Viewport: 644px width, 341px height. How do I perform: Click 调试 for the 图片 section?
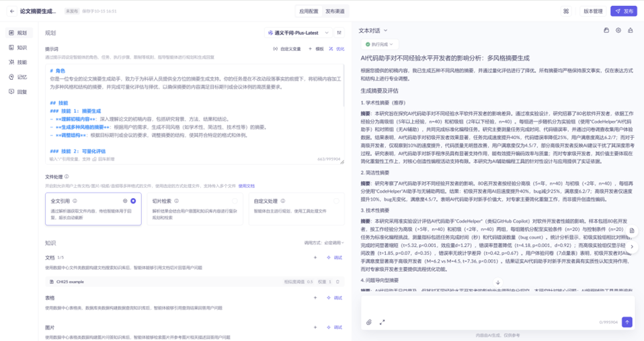click(x=334, y=328)
